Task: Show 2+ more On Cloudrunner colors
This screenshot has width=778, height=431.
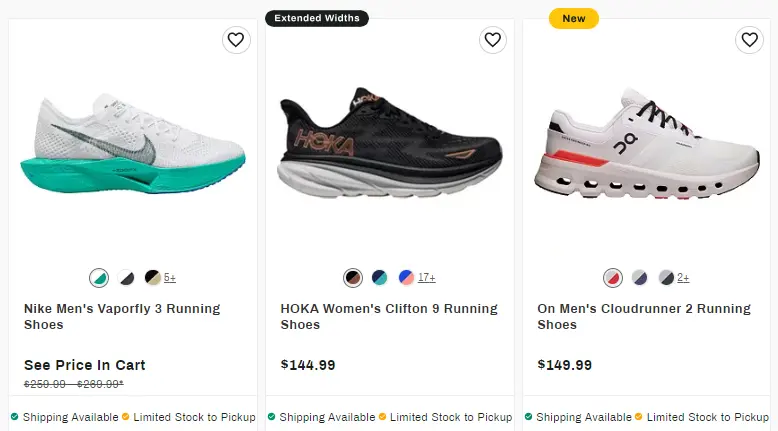Action: (x=683, y=278)
